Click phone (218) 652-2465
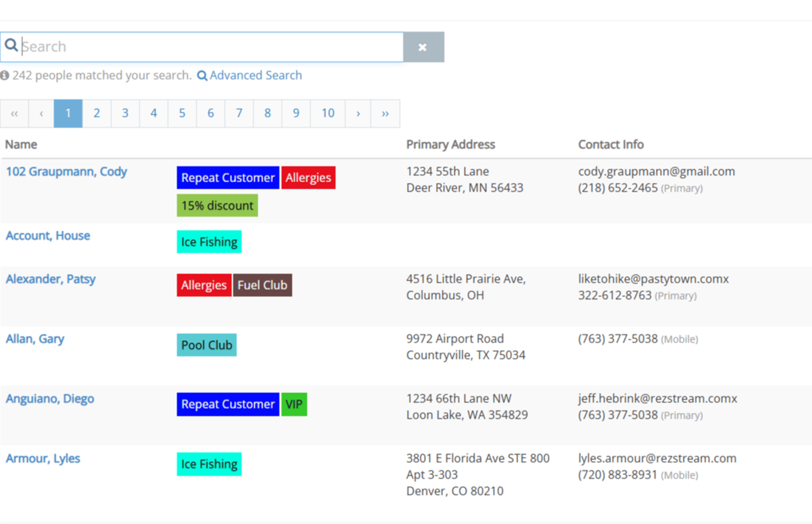812x524 pixels. 618,188
